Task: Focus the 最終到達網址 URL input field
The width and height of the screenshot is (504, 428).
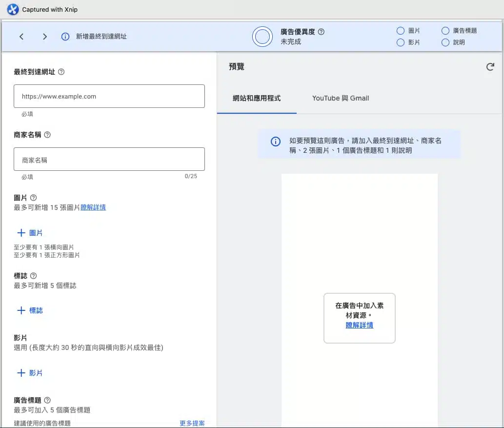Action: click(109, 96)
